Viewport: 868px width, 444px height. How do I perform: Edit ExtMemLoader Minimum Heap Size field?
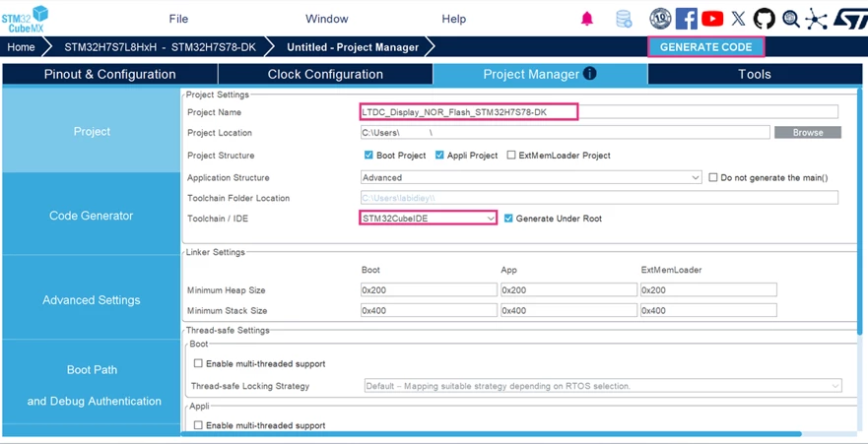click(x=708, y=289)
